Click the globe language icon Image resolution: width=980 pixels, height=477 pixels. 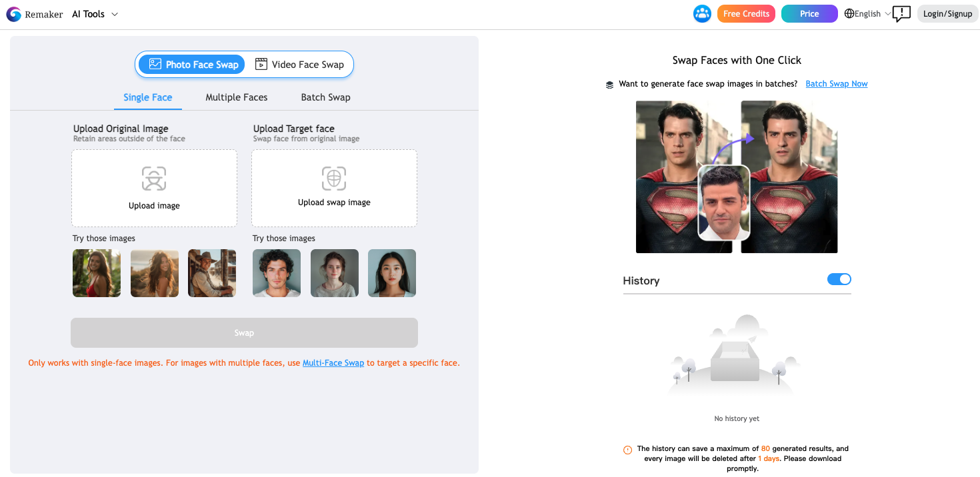coord(849,13)
